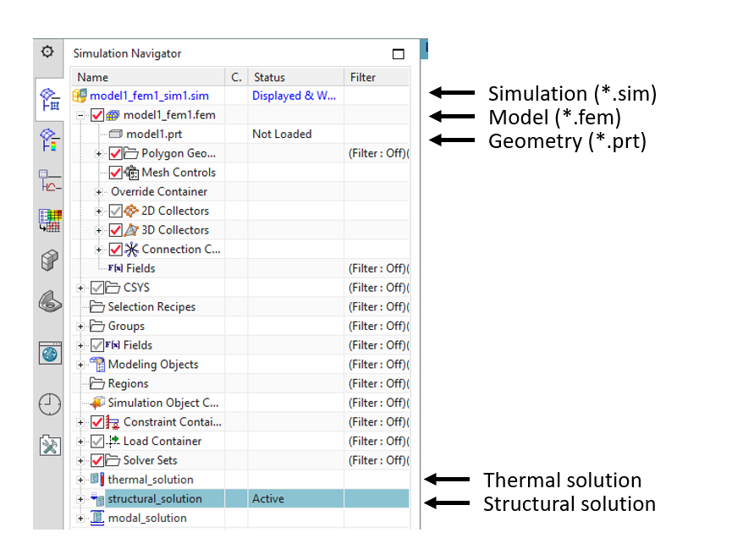
Task: Open the navigator settings gear icon
Action: pyautogui.click(x=47, y=51)
